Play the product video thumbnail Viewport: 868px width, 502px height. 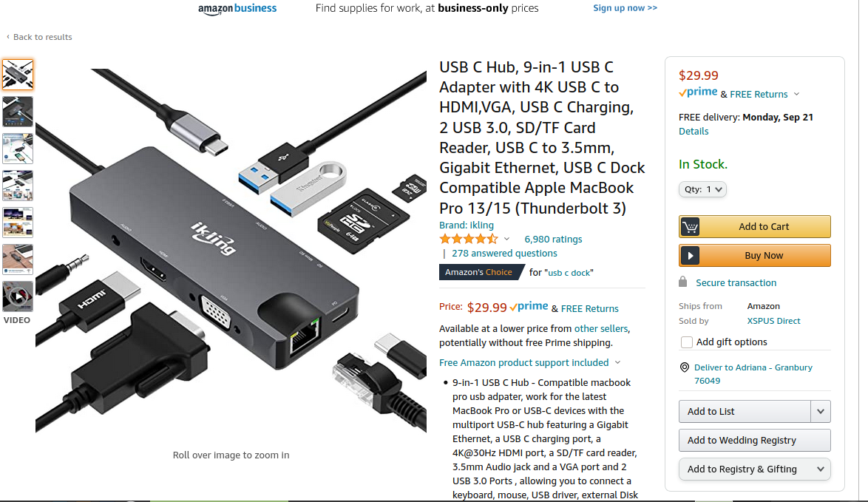tap(18, 296)
